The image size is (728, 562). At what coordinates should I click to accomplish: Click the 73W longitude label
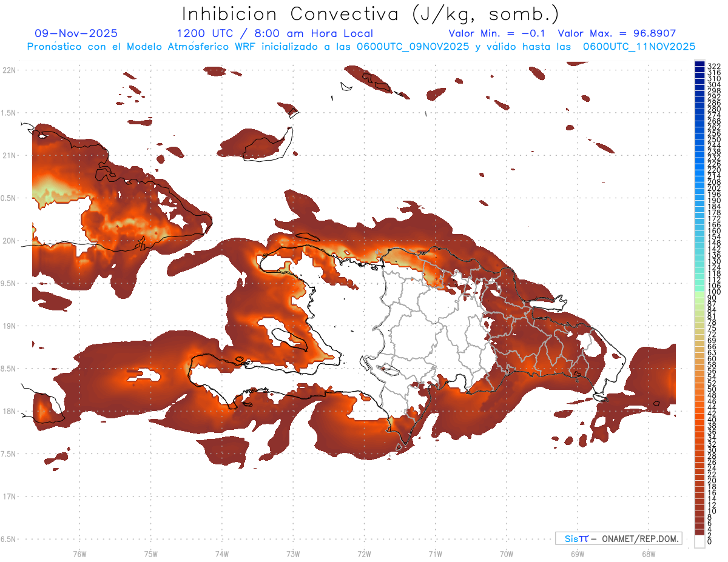click(x=293, y=554)
